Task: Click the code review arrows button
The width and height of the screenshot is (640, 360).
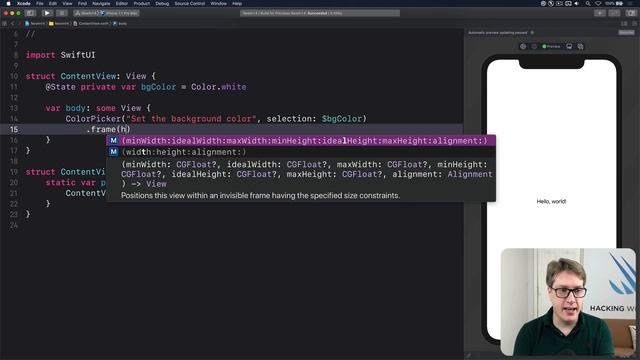Action: [x=614, y=13]
